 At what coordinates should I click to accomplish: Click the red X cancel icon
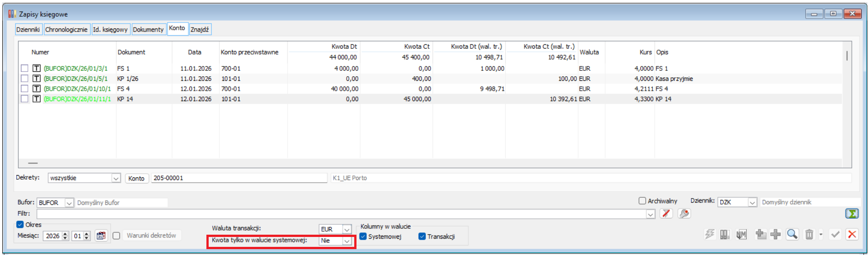(x=852, y=234)
